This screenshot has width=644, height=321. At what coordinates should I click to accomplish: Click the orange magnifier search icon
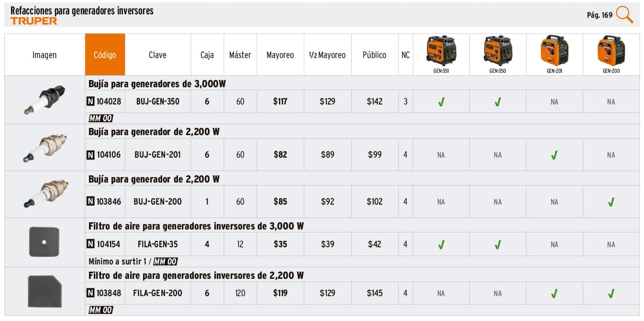(x=624, y=15)
